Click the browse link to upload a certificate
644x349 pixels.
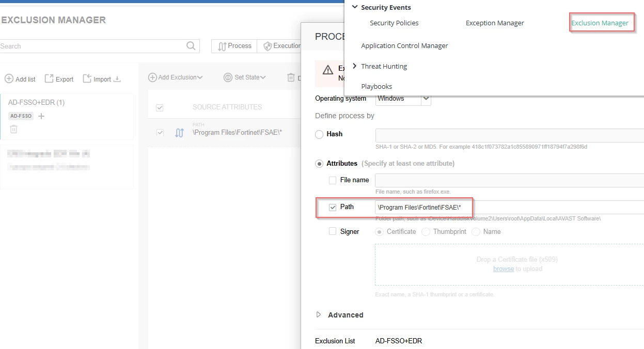tap(504, 269)
